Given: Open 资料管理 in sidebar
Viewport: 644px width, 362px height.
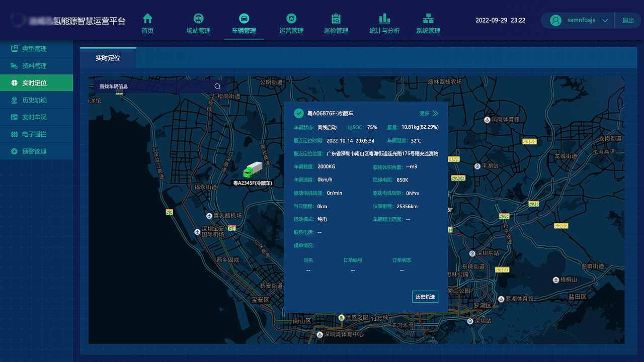Looking at the screenshot, I should [x=36, y=66].
